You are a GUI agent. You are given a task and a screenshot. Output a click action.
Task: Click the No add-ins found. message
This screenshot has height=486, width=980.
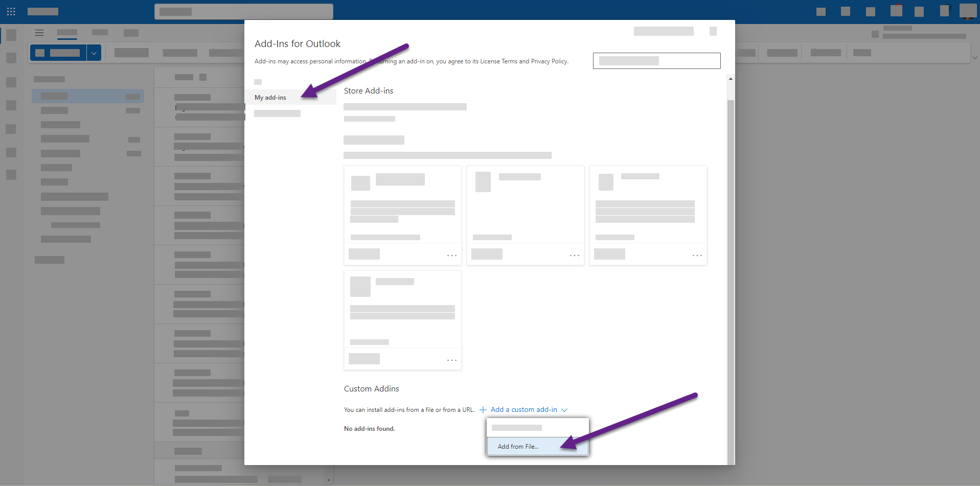[x=370, y=429]
